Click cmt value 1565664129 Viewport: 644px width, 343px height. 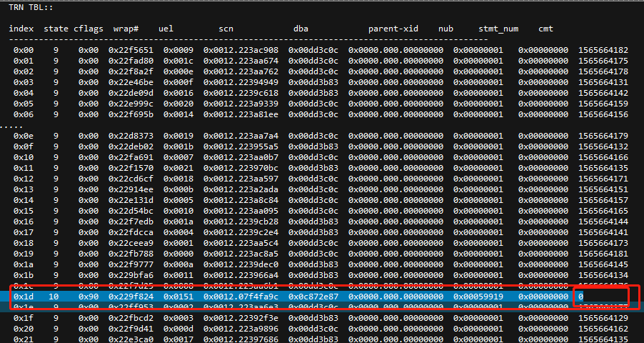(603, 317)
